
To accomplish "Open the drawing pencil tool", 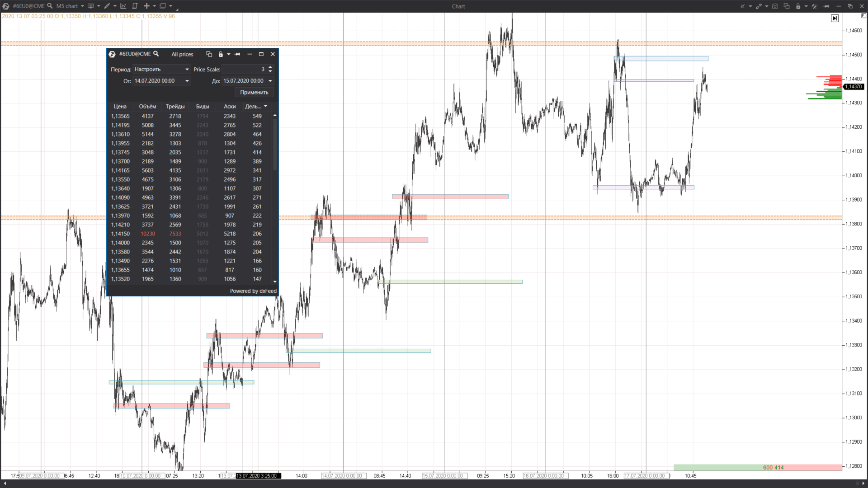I will point(107,6).
